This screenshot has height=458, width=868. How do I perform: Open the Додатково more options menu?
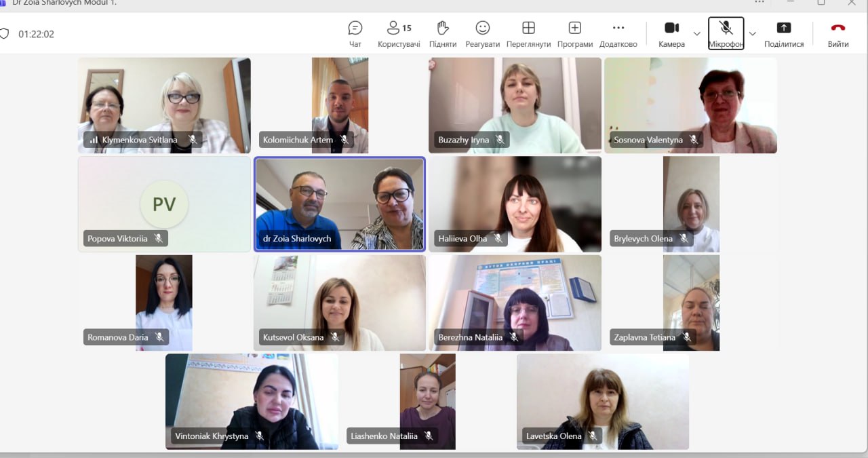coord(618,34)
